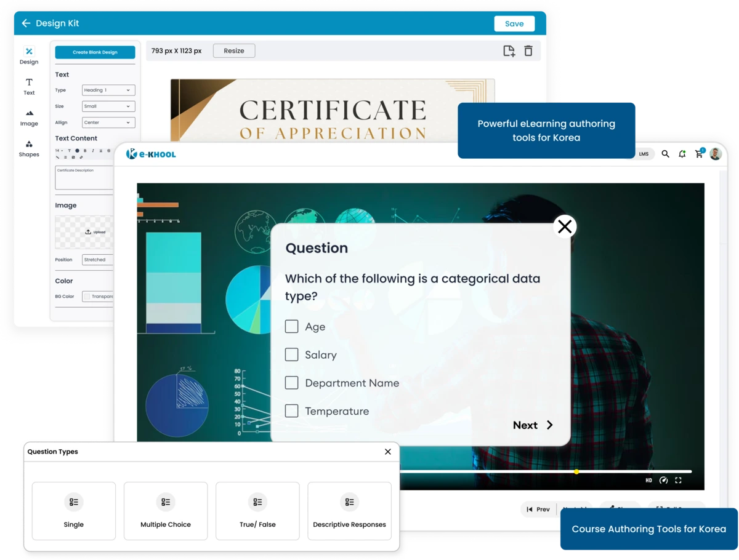The height and width of the screenshot is (560, 739).
Task: Select Department Name as the answer
Action: 291,383
